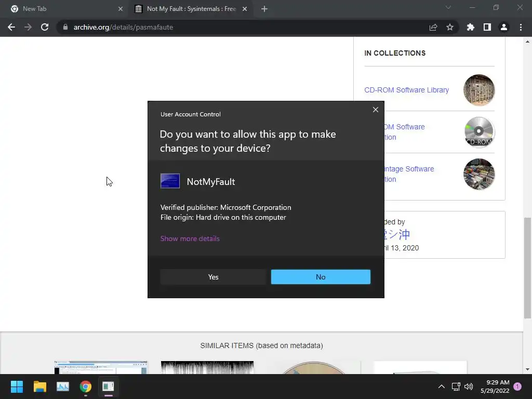
Task: Click the volume speaker icon
Action: point(469,387)
